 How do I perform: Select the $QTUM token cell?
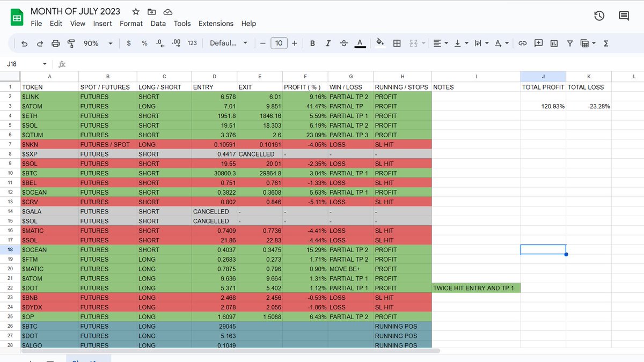point(49,135)
